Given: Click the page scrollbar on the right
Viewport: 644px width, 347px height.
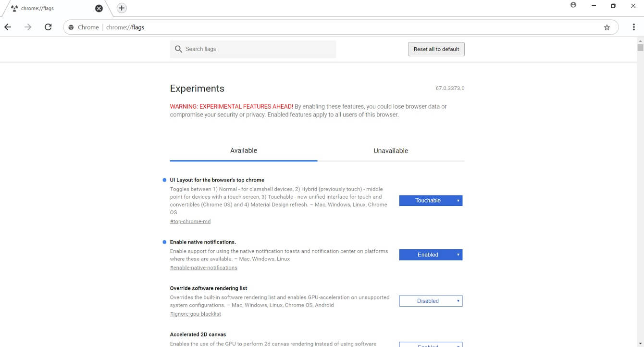Looking at the screenshot, I should click(x=641, y=46).
